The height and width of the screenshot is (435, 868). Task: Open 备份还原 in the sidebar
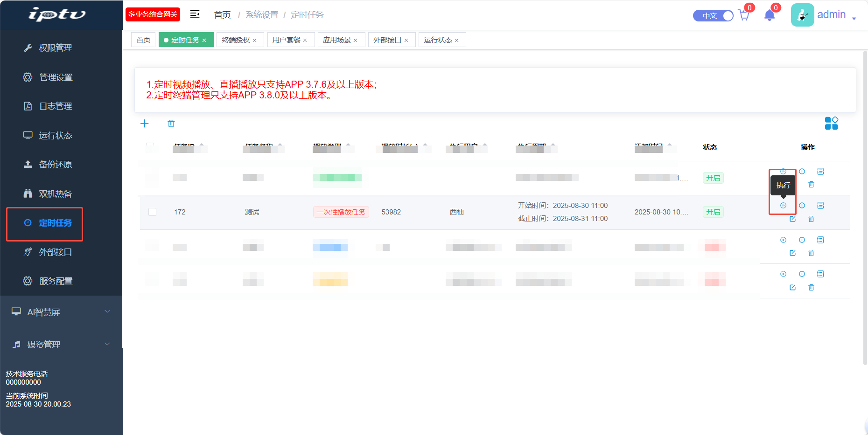coord(55,165)
